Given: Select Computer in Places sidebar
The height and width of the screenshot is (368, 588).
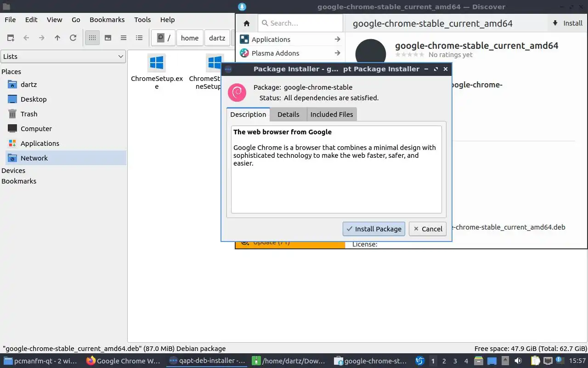Looking at the screenshot, I should (x=66, y=129).
